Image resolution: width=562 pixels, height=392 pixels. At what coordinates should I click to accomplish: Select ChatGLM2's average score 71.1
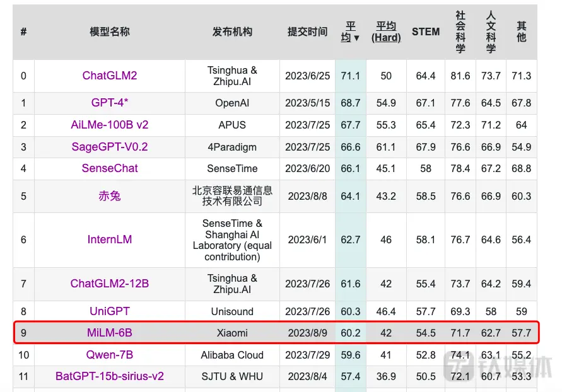coord(350,76)
